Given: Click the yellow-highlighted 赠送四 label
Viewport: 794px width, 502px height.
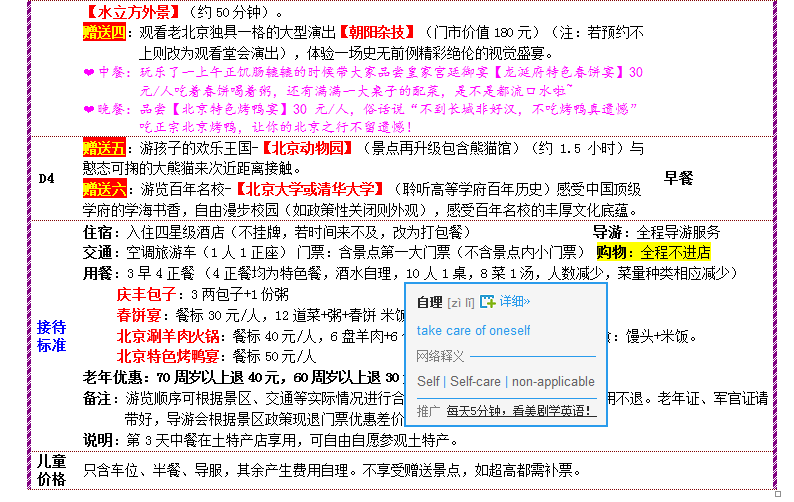Looking at the screenshot, I should click(x=102, y=33).
